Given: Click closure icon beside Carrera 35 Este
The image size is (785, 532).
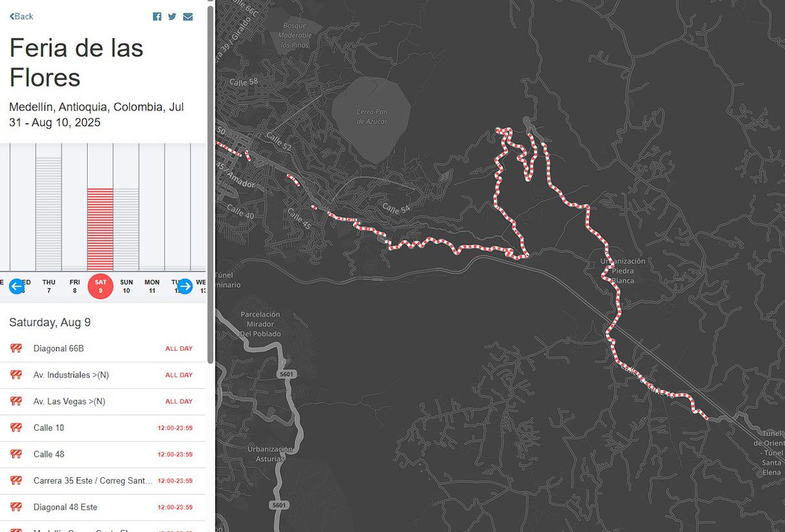Looking at the screenshot, I should pyautogui.click(x=16, y=480).
